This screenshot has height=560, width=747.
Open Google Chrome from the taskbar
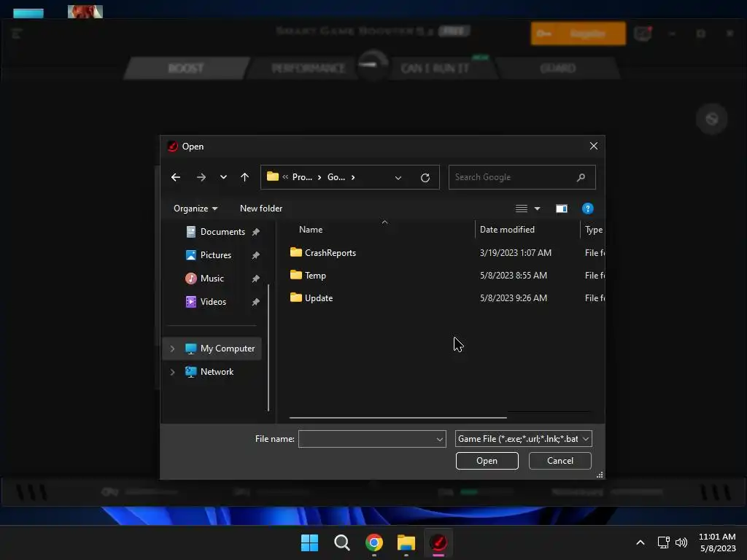click(374, 542)
